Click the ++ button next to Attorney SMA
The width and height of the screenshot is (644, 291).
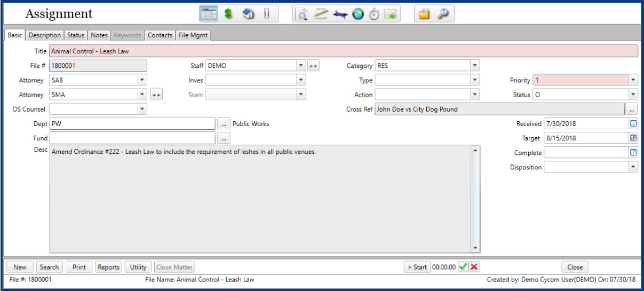[156, 95]
